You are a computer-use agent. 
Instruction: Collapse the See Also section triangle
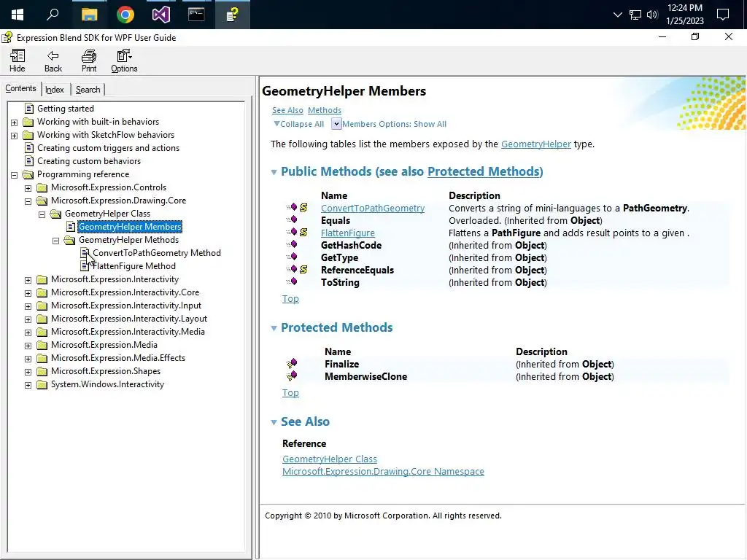274,422
